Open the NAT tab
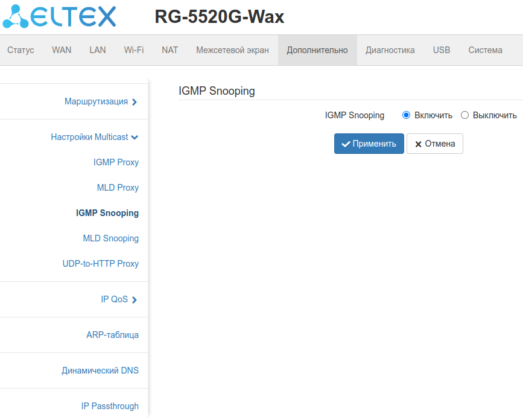Viewport: 523px width, 420px height. (170, 50)
